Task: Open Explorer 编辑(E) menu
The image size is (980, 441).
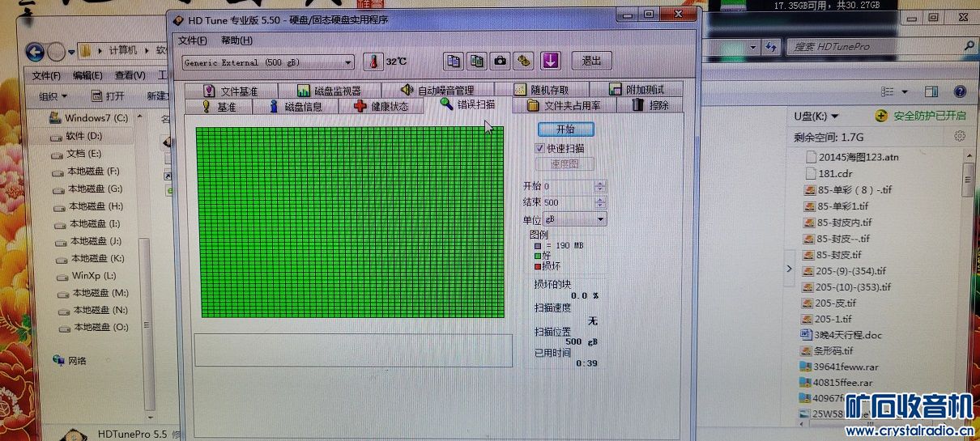Action: pos(87,75)
